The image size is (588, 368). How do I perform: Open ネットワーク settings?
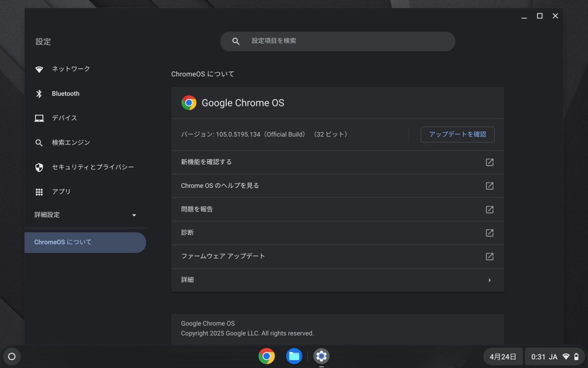click(85, 69)
